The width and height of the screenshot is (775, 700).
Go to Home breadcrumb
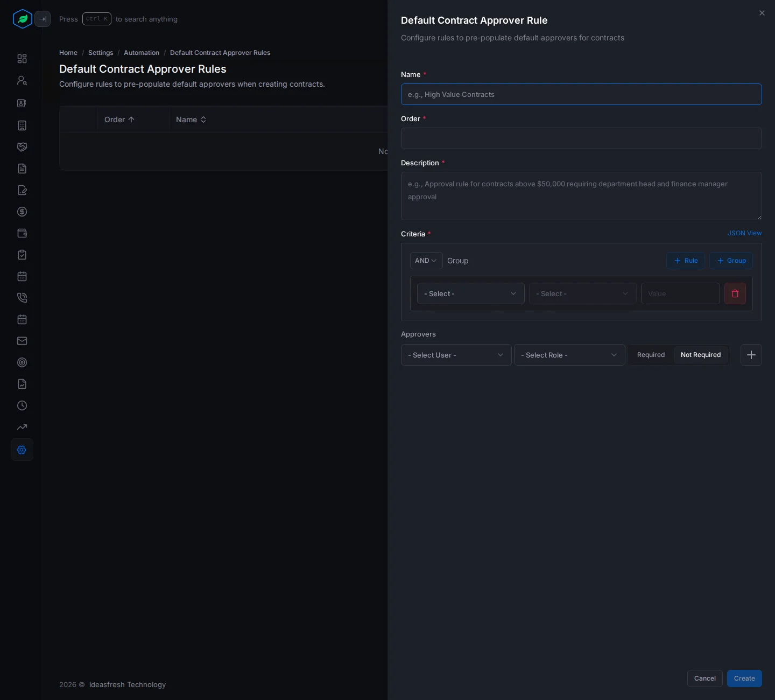(x=68, y=53)
